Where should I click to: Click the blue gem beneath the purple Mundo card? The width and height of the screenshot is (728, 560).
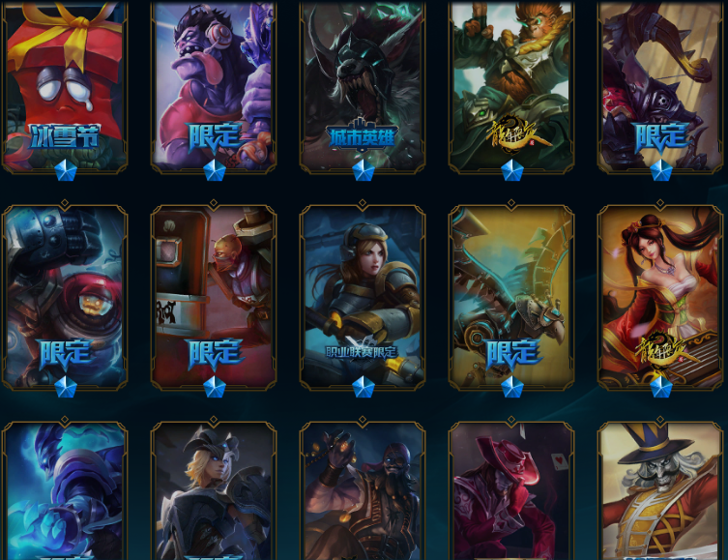coord(214,170)
